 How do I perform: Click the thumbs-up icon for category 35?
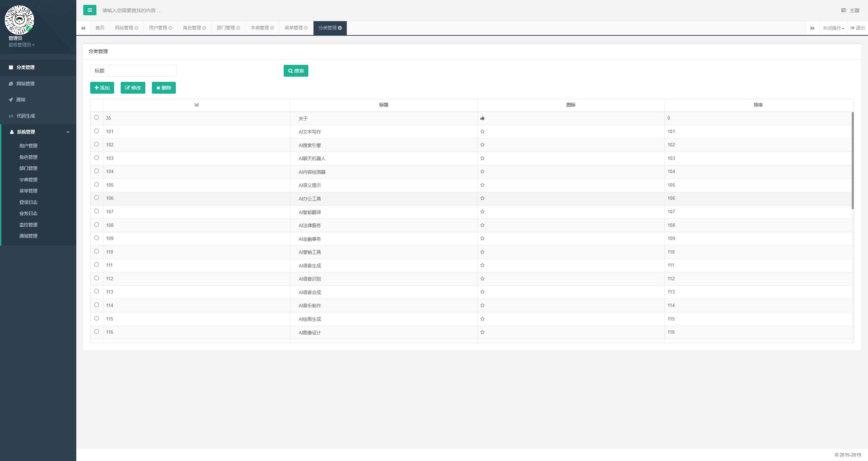[482, 118]
